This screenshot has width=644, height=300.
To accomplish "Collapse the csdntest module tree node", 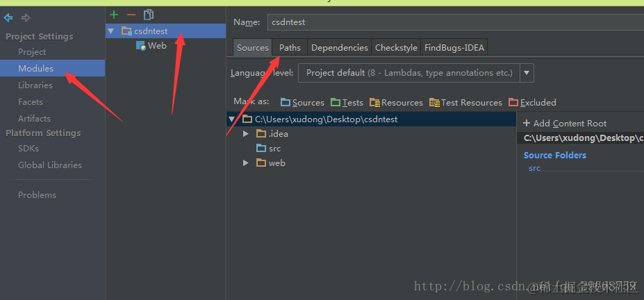I will [x=111, y=31].
